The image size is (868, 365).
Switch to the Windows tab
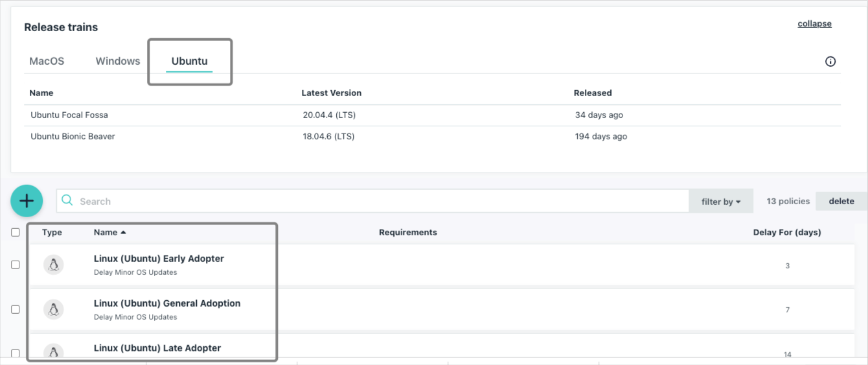click(x=118, y=61)
